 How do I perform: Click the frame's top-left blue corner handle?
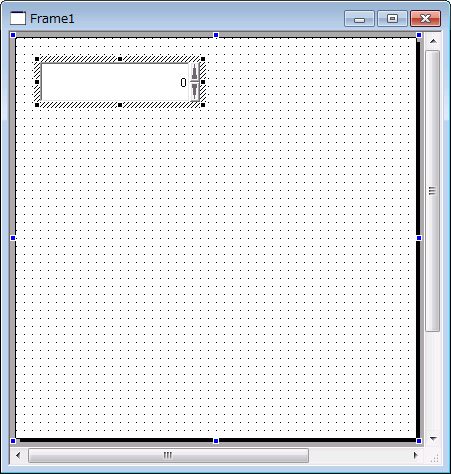[x=13, y=35]
